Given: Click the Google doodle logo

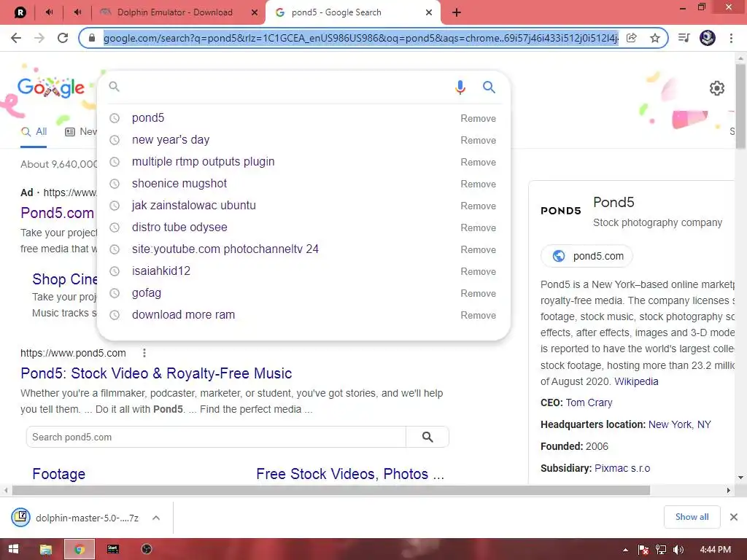Looking at the screenshot, I should (x=51, y=87).
